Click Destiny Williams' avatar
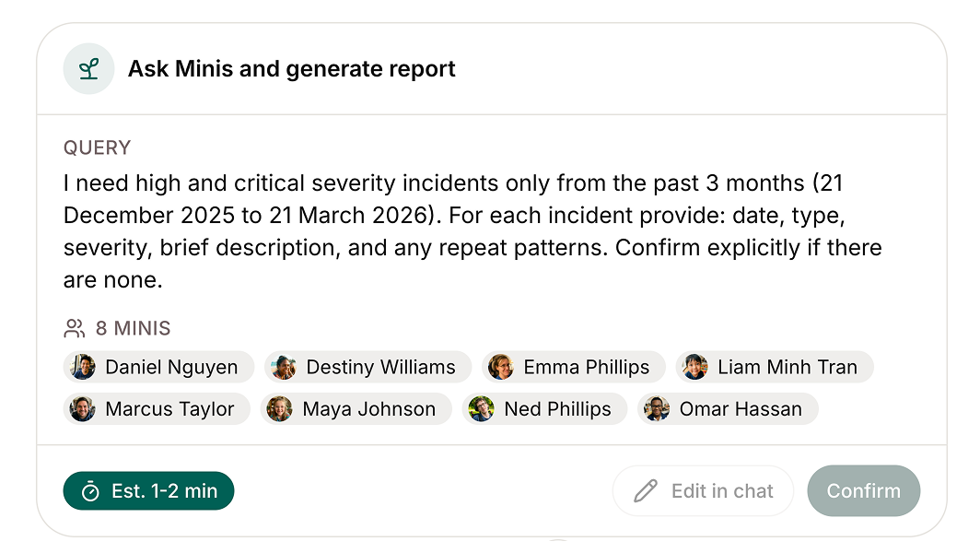Viewport: 980px width, 553px height. pos(284,367)
